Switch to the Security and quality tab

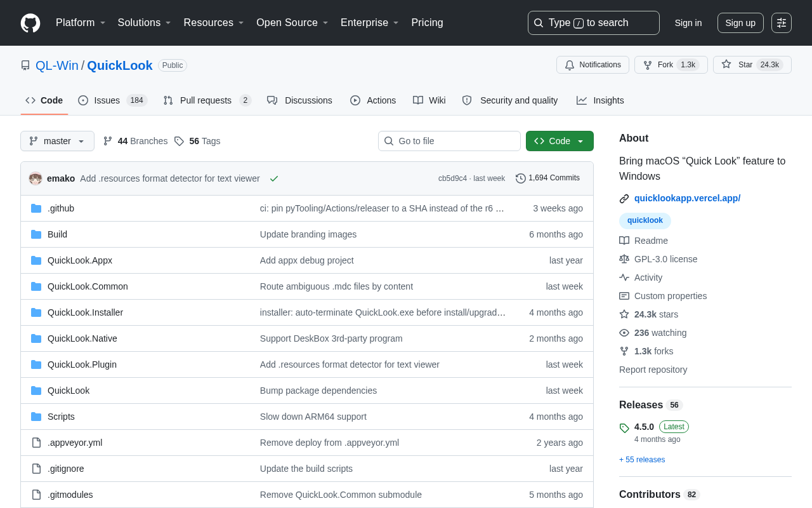point(510,100)
